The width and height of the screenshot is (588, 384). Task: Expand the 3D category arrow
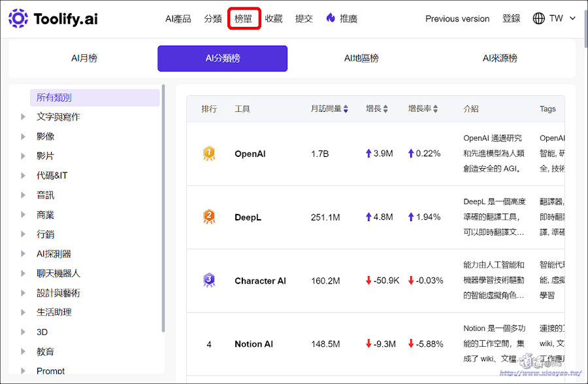point(24,332)
